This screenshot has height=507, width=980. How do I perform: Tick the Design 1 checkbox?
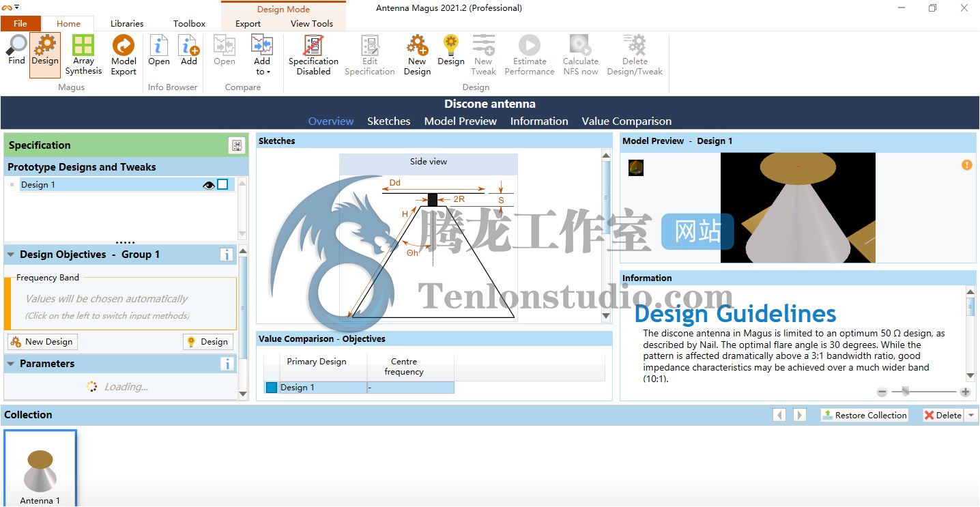click(222, 184)
